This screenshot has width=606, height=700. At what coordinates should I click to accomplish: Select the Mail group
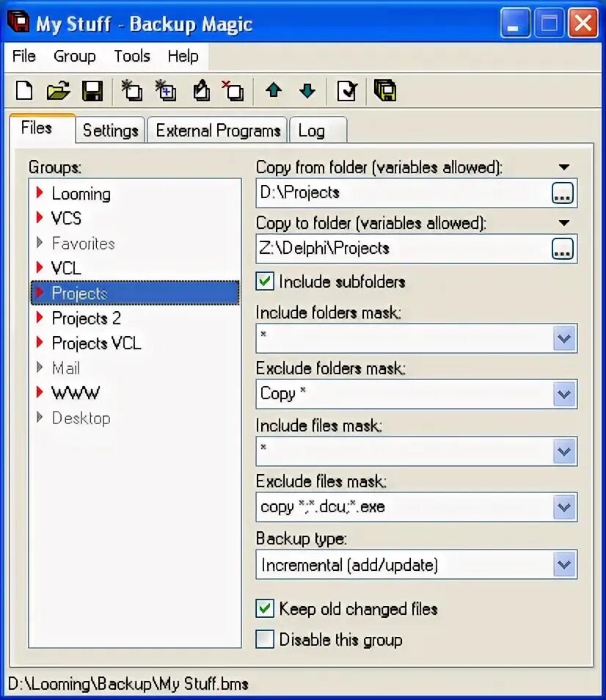(x=135, y=368)
